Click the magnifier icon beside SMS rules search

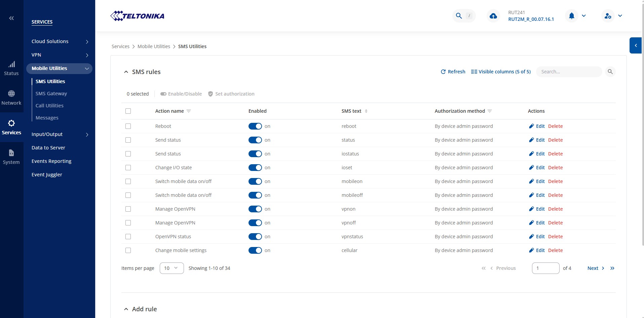point(610,72)
